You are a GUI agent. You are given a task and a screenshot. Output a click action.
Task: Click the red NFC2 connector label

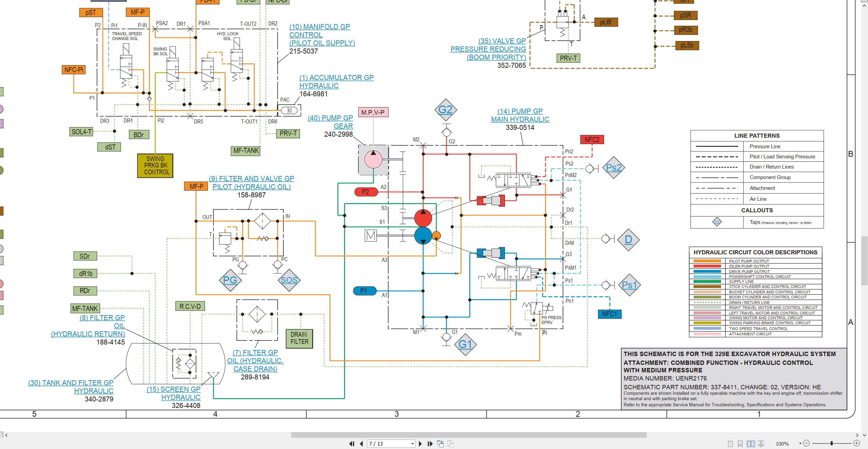(x=592, y=139)
